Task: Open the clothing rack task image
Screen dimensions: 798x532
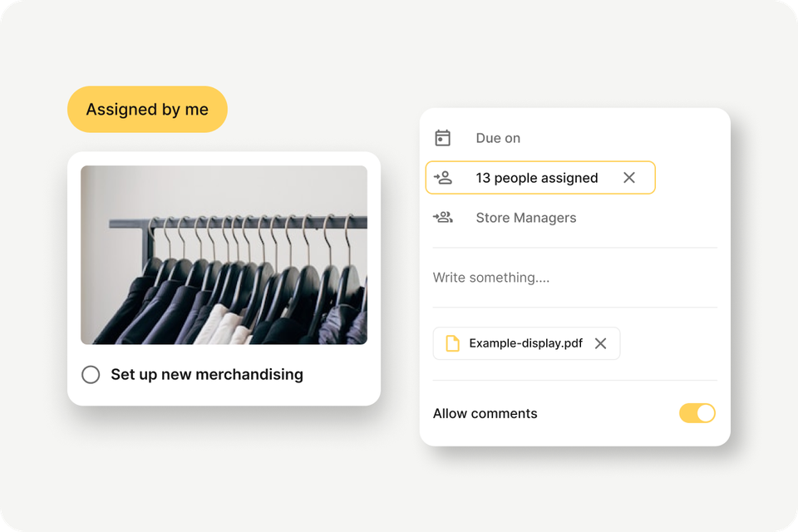Action: (x=224, y=255)
